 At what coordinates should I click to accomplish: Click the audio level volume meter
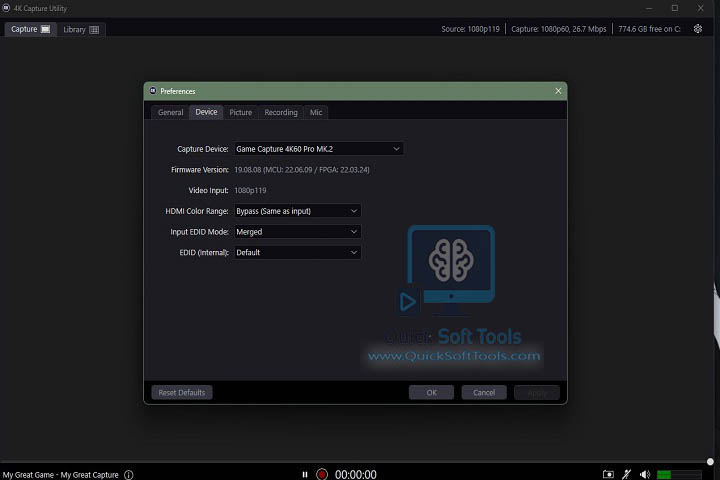click(x=679, y=474)
